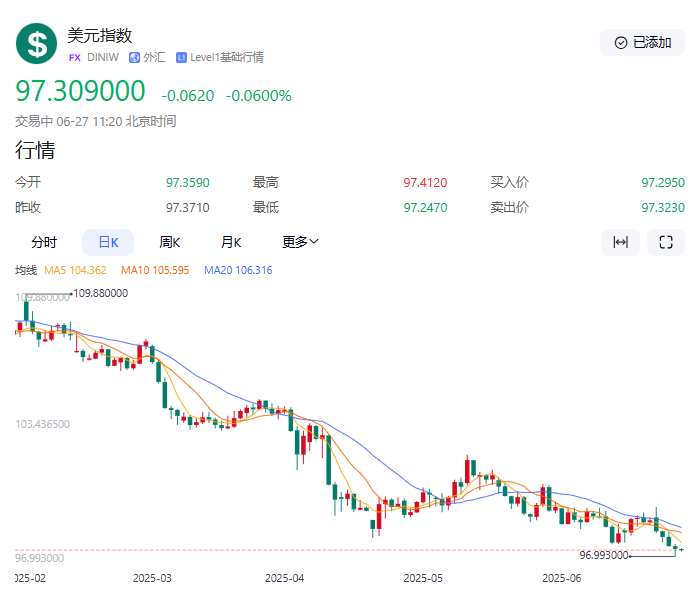This screenshot has height=594, width=693.
Task: Click the Level1基础行情 label
Action: coord(227,57)
